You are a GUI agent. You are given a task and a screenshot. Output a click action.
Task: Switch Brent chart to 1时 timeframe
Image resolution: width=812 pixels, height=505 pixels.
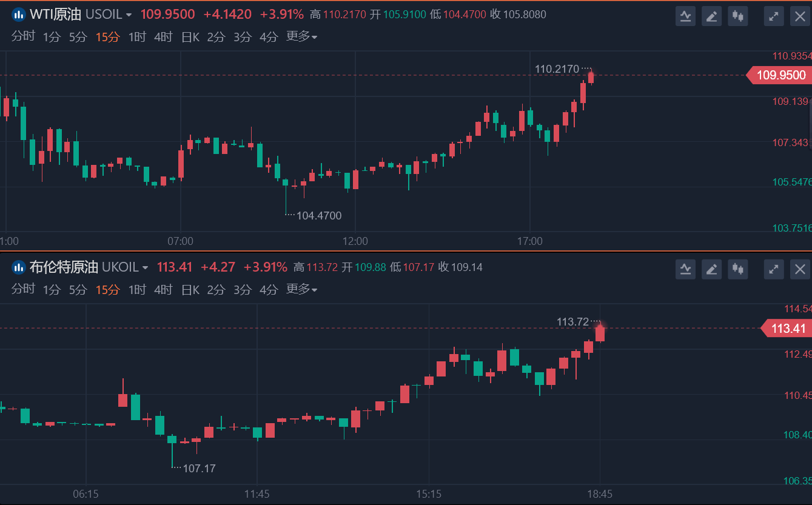pos(137,290)
